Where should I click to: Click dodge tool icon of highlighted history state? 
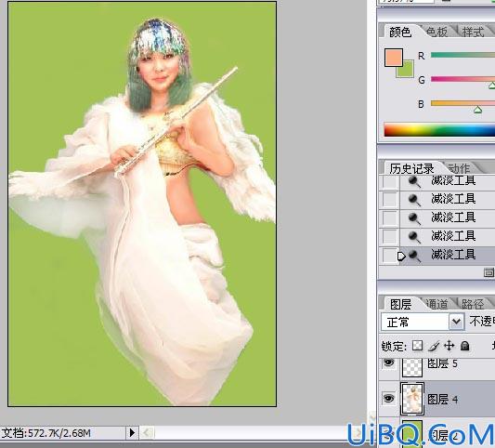414,255
